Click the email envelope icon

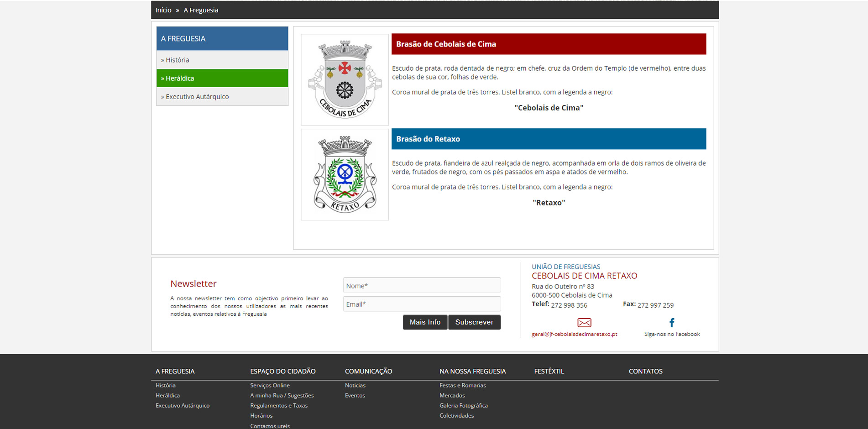(x=584, y=323)
